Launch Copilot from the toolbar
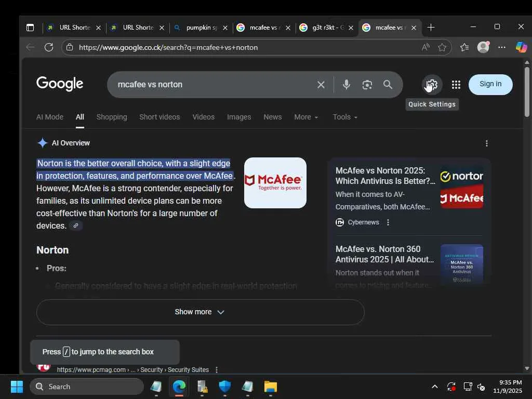Screen dimensions: 532x399 pos(521,47)
